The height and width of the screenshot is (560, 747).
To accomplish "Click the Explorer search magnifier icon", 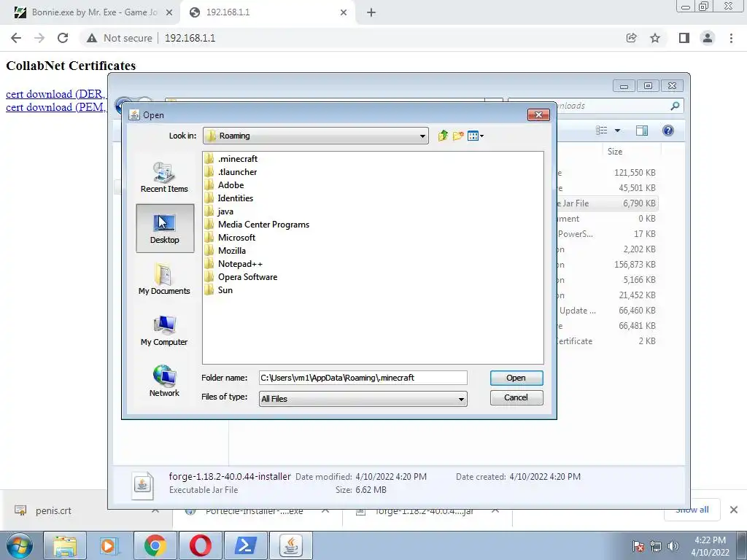I will click(675, 106).
